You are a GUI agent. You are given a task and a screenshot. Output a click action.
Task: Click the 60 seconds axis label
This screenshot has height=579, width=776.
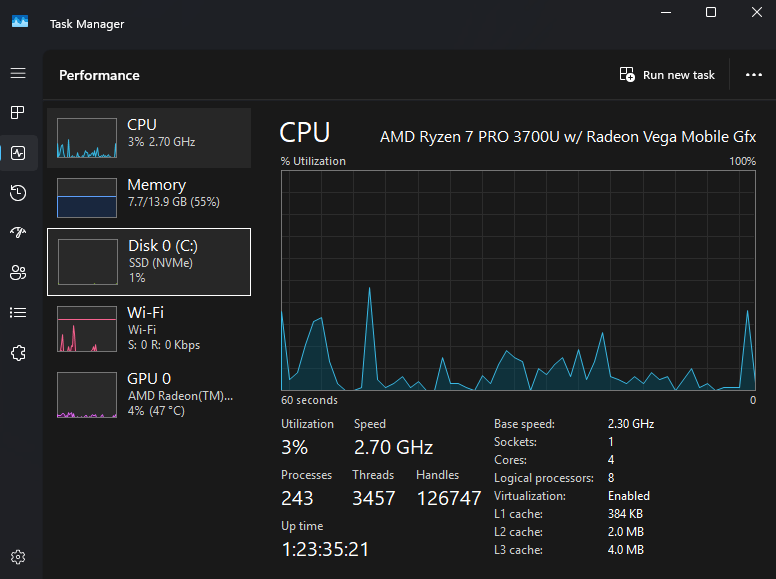(309, 400)
